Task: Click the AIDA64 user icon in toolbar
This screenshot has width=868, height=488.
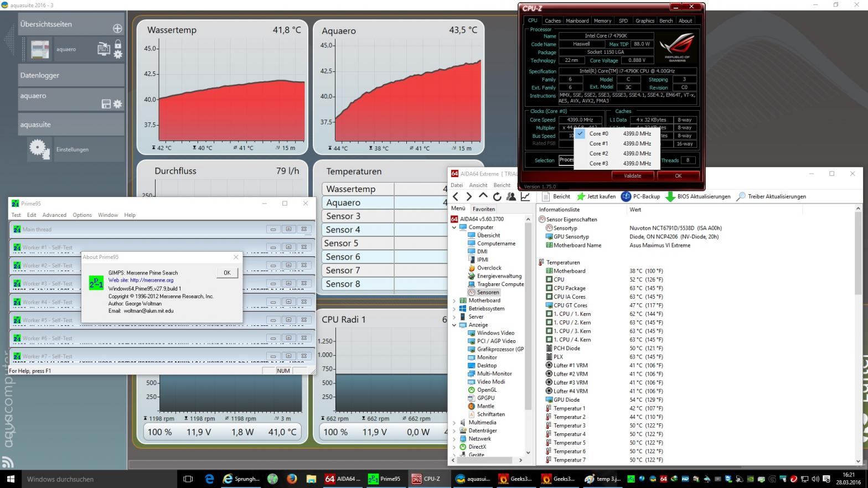Action: (511, 196)
